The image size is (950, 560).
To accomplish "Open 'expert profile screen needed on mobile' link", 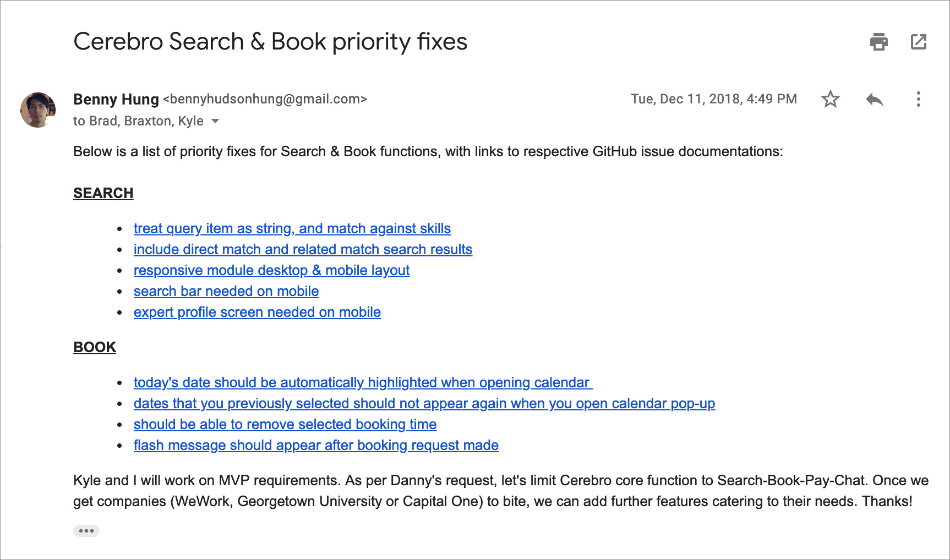I will click(x=257, y=312).
